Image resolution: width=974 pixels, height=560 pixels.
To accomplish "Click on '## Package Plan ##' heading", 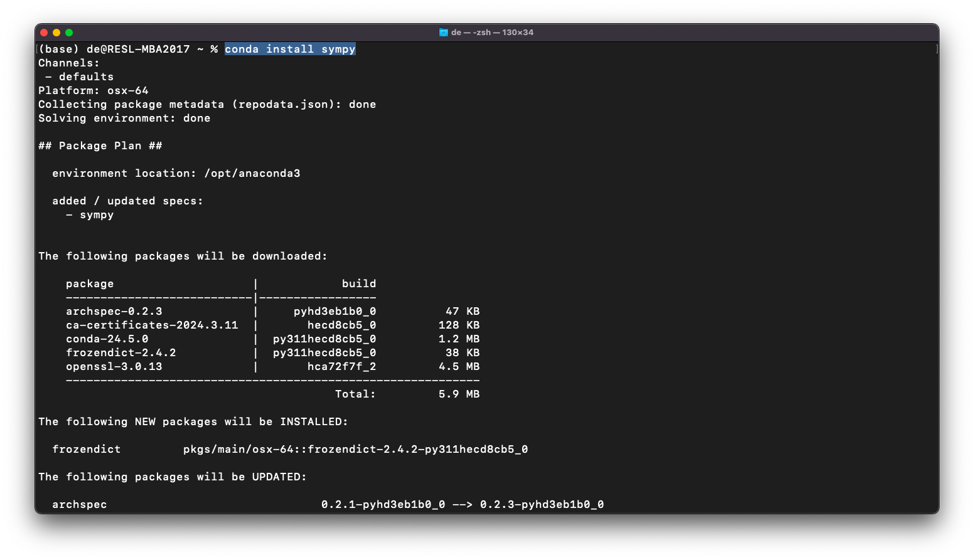I will tap(100, 145).
